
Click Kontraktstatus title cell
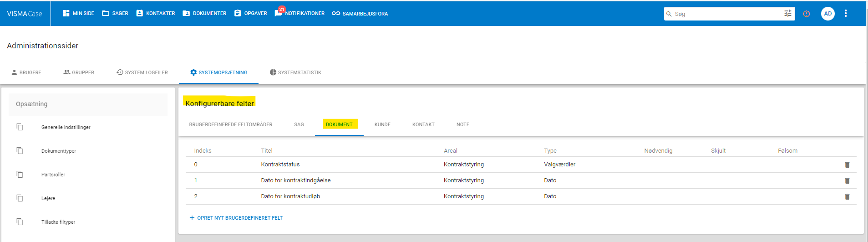pyautogui.click(x=280, y=165)
